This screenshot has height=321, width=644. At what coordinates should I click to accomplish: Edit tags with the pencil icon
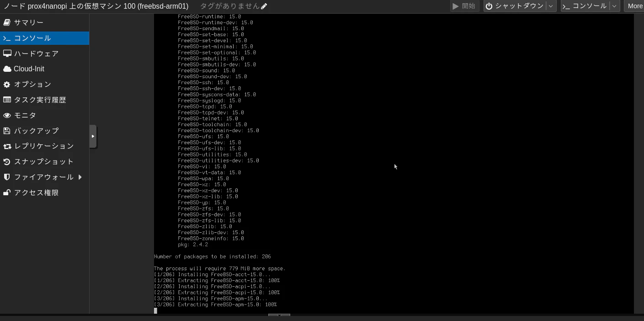coord(264,6)
